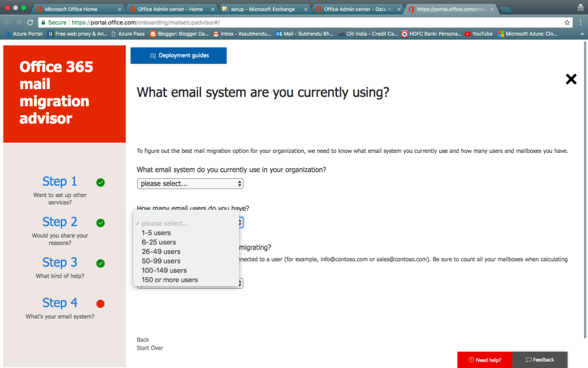Viewport: 588px width, 368px height.
Task: Close the Microsoft Office Home tab
Action: pos(119,9)
